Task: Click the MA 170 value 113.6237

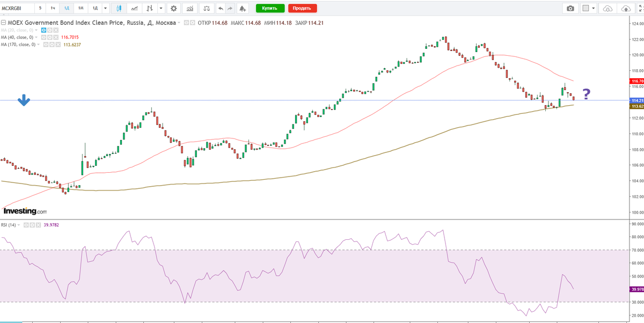Action: coord(72,45)
